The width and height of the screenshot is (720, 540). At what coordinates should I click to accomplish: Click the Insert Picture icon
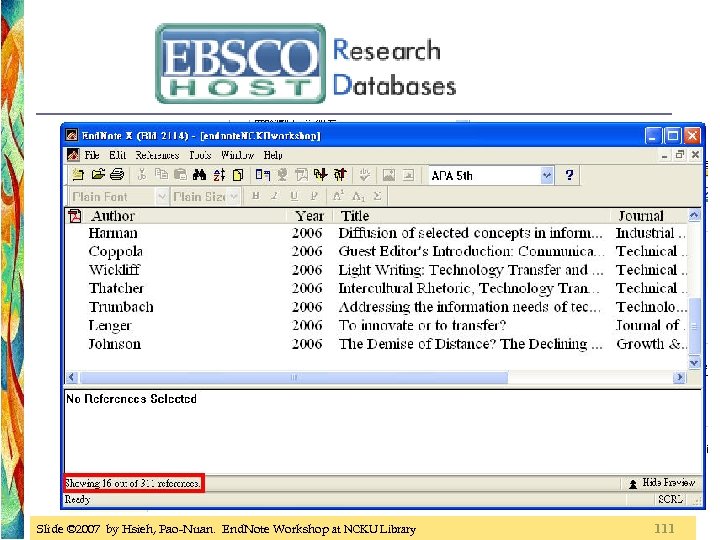click(388, 175)
